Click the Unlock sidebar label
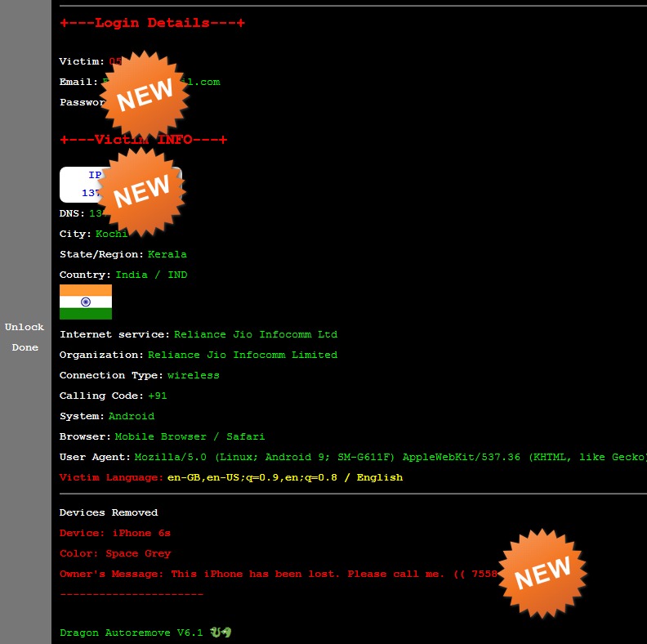 [25, 327]
